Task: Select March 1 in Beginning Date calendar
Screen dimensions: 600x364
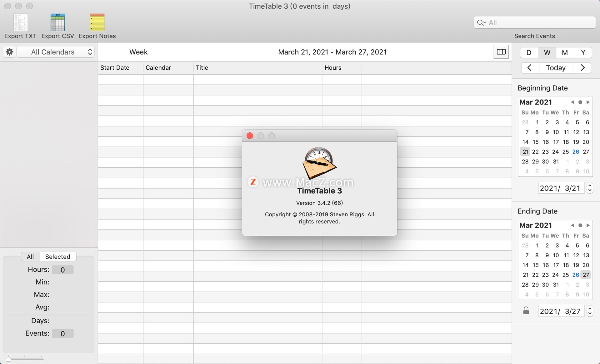Action: (x=537, y=122)
